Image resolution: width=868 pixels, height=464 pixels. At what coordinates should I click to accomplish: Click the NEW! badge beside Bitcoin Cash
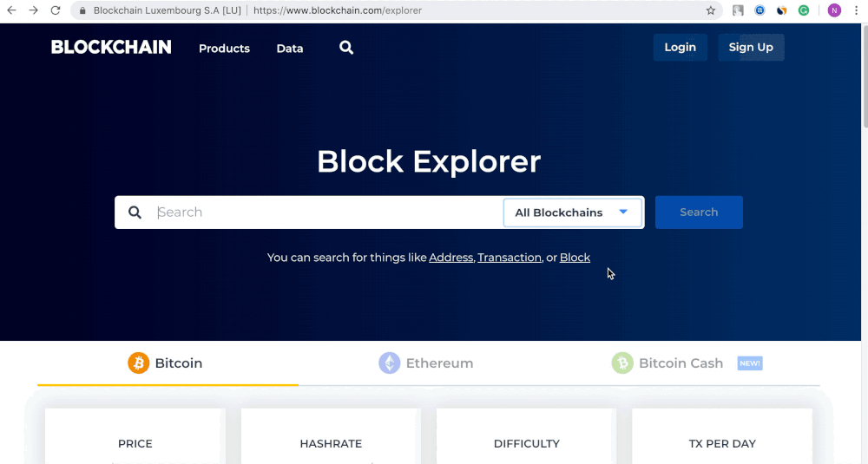click(x=750, y=363)
